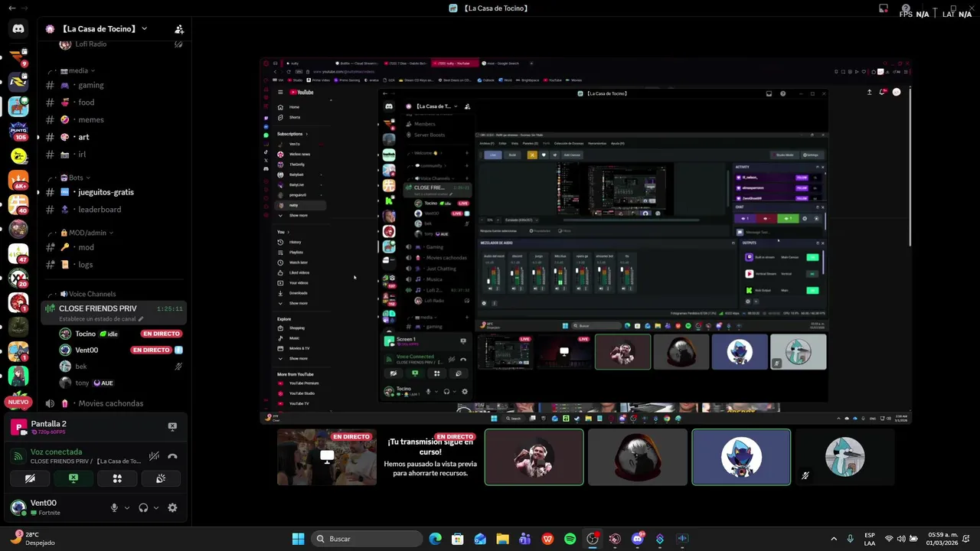Viewport: 980px width, 551px height.
Task: Open Microsoft Edge from taskbar
Action: (435, 539)
